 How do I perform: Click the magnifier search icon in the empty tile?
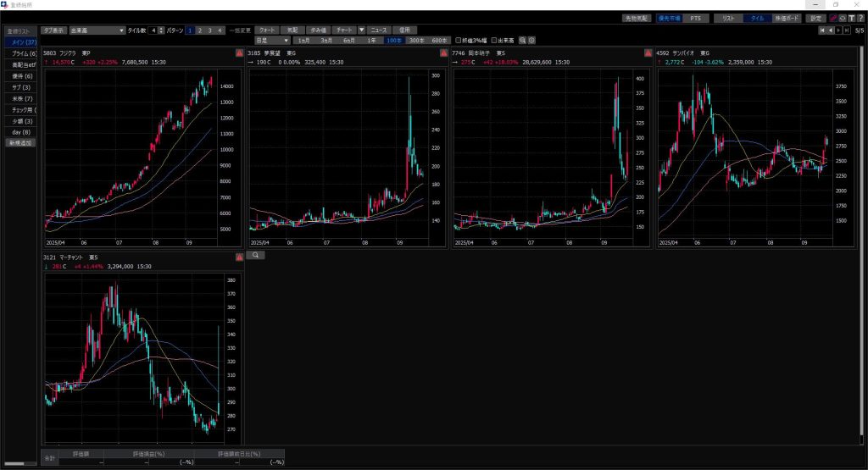(x=254, y=255)
